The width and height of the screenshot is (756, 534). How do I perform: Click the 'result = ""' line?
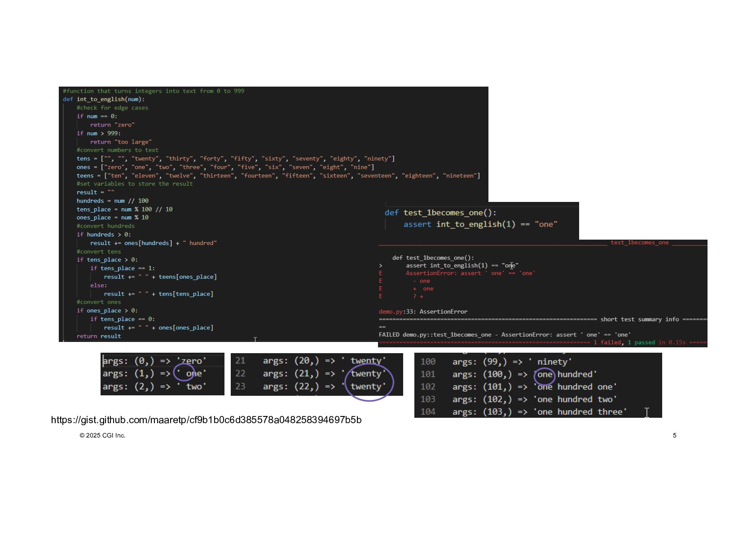point(95,193)
